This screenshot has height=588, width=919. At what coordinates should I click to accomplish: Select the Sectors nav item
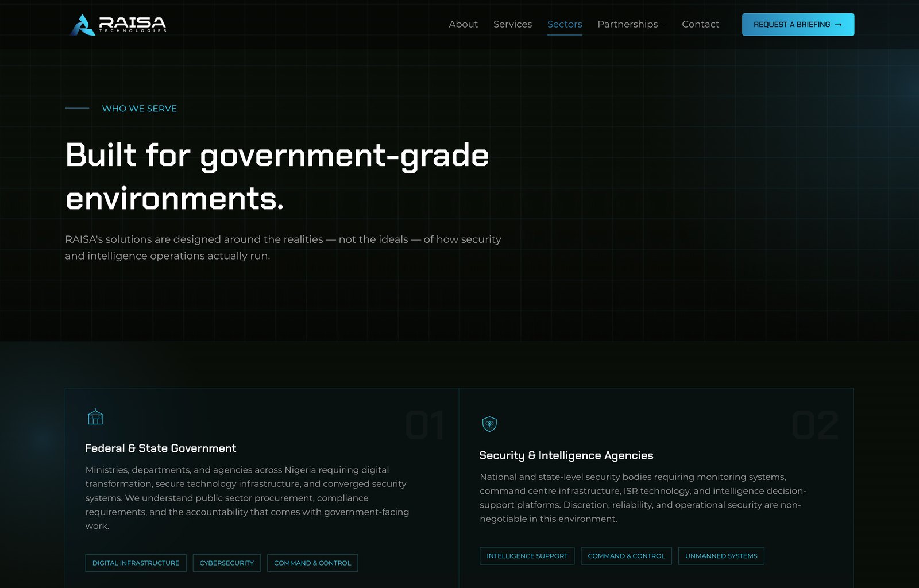565,24
